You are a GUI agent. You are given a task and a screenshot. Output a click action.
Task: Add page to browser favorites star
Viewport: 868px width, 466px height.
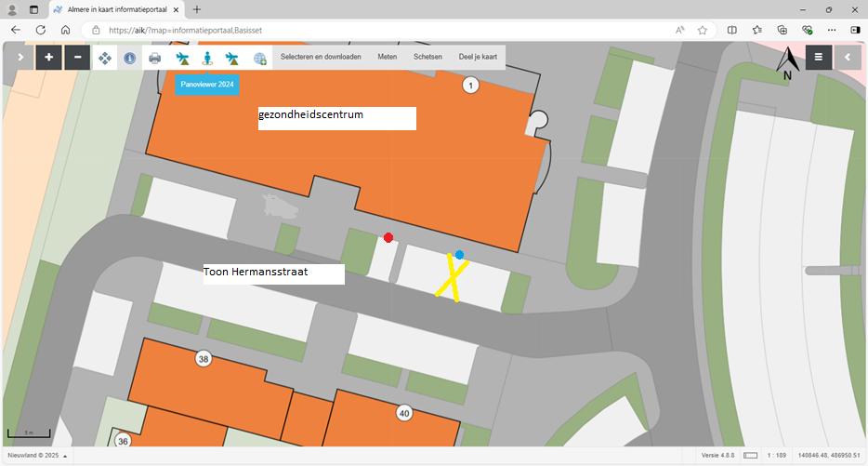(703, 30)
